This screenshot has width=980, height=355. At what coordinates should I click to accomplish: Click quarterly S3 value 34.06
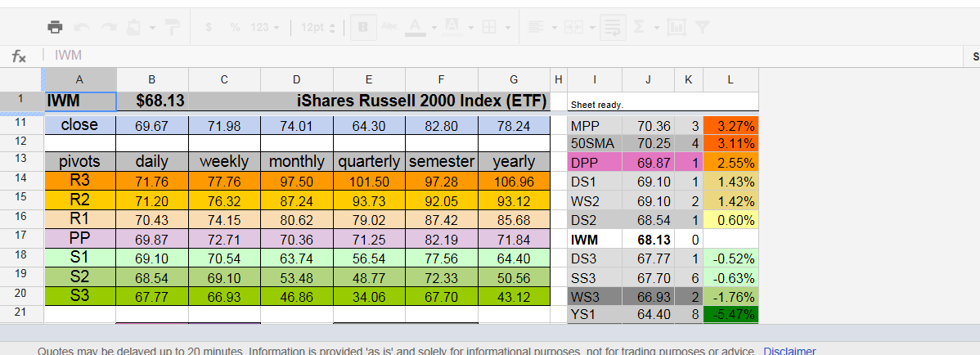tap(369, 296)
